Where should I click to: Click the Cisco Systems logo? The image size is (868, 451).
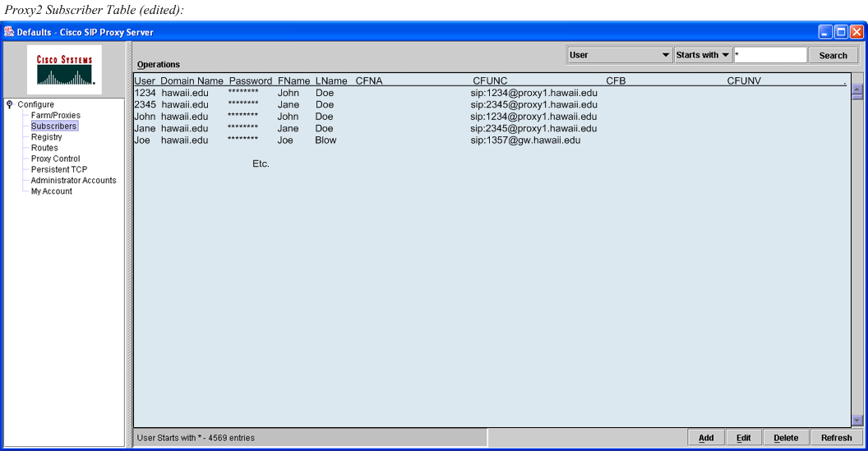tap(64, 70)
